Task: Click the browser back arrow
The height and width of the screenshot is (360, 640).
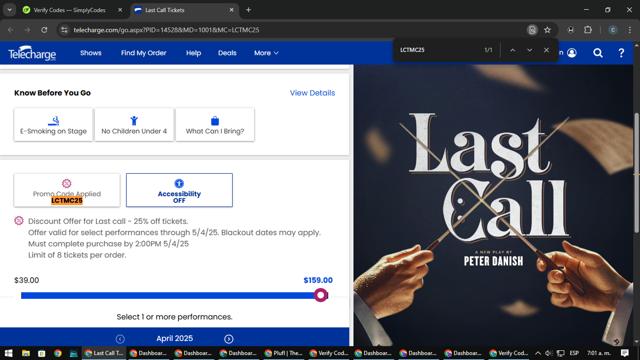Action: pyautogui.click(x=11, y=30)
